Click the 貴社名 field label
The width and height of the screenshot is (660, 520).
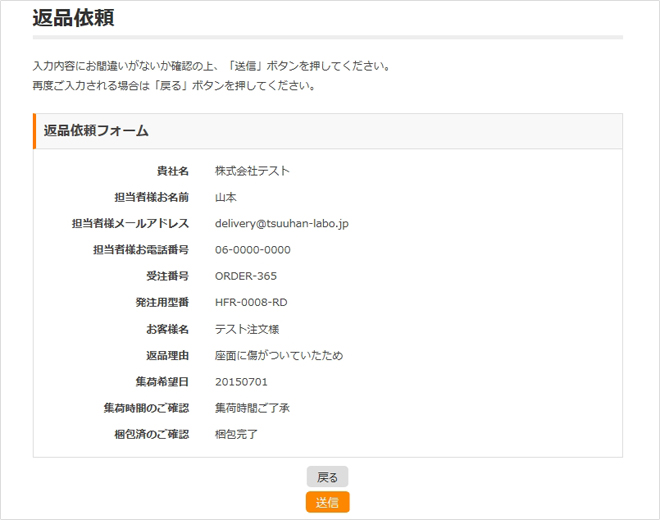[x=172, y=171]
